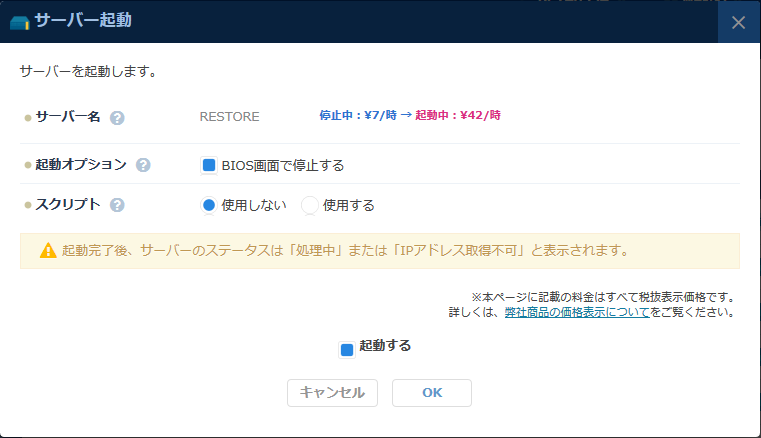This screenshot has height=438, width=761.
Task: Click the スクリプト field label
Action: pos(68,204)
